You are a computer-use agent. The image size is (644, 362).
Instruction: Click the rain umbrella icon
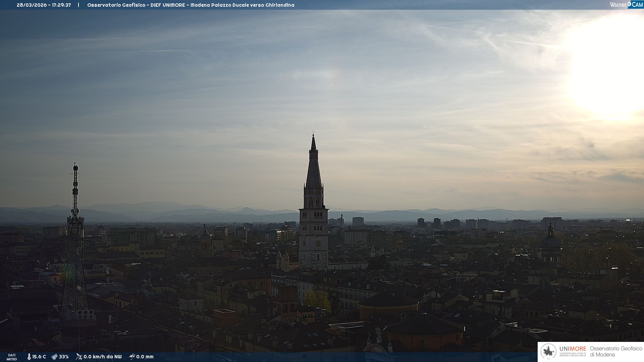click(x=132, y=357)
